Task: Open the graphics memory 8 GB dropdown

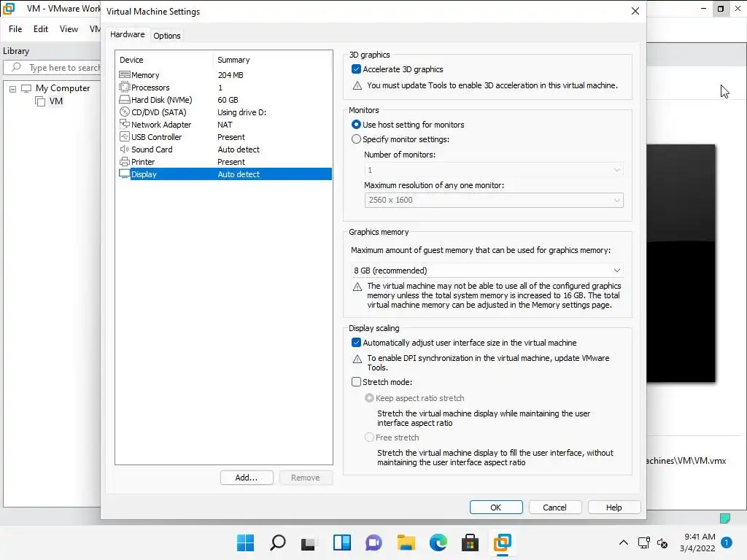Action: tap(487, 271)
